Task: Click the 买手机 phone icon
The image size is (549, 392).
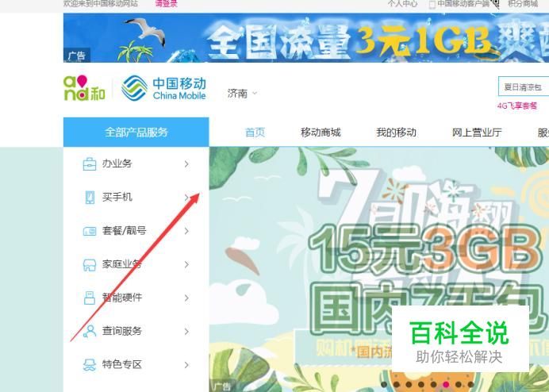Action: (x=90, y=198)
